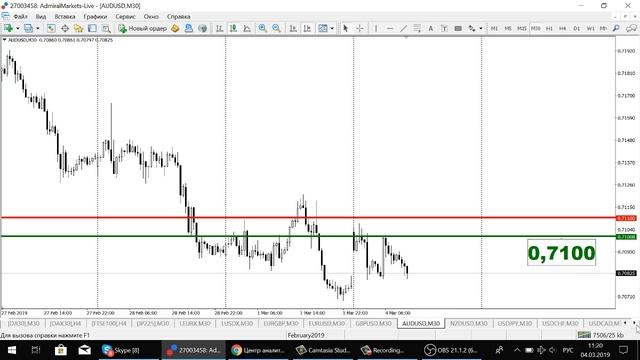Toggle the Data Window crosshair-target icon
The height and width of the screenshot is (360, 640).
click(65, 28)
